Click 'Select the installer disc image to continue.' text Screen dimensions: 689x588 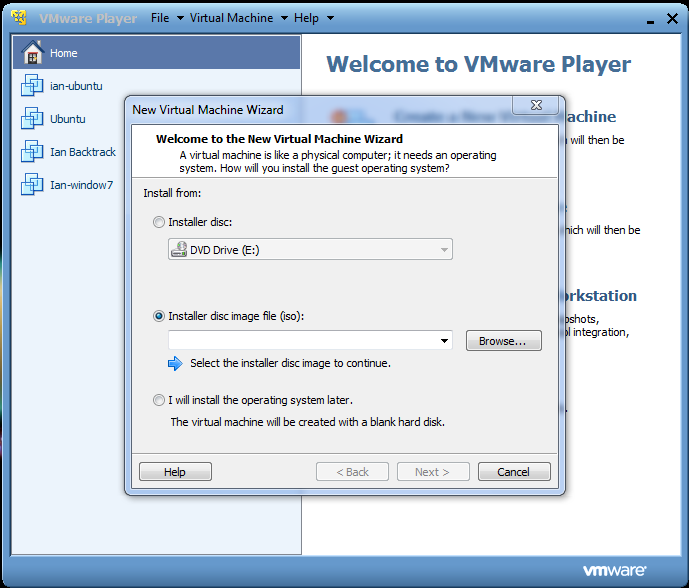290,363
